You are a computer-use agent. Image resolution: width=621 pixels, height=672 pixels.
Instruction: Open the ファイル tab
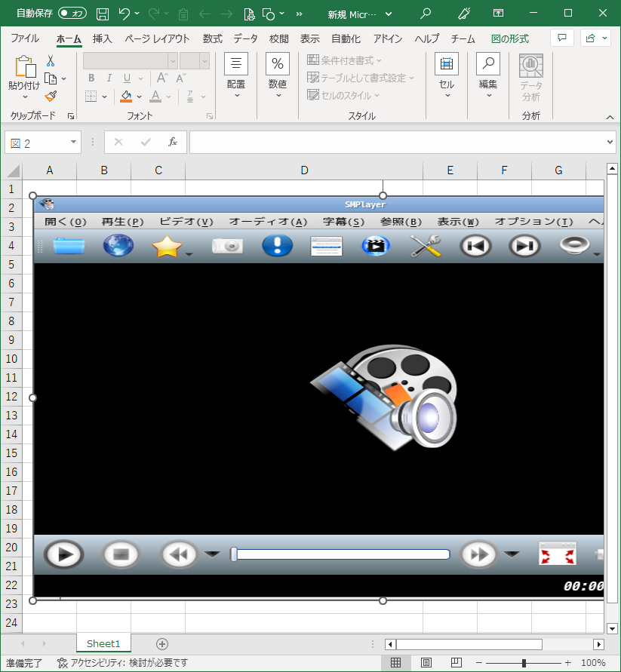coord(25,38)
